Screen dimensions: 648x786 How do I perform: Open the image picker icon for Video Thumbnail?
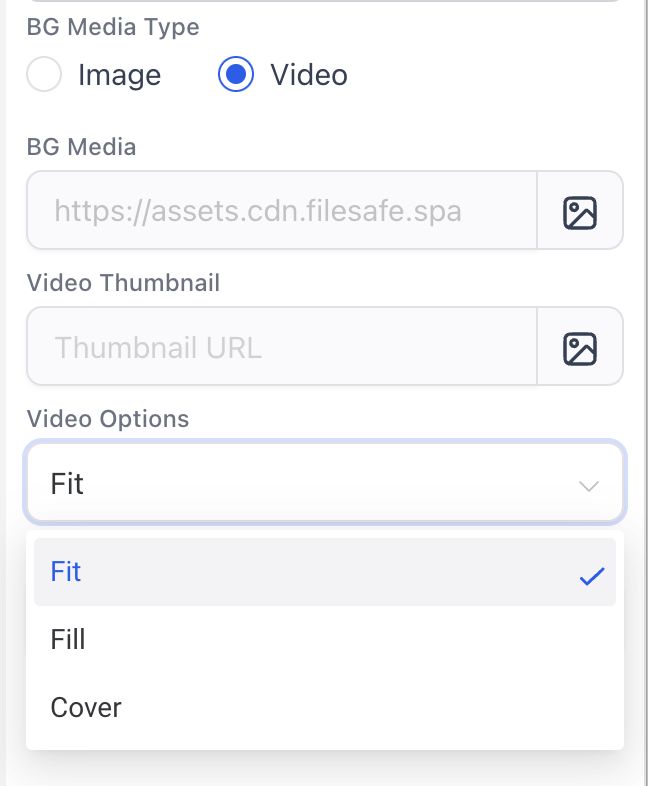pyautogui.click(x=580, y=348)
